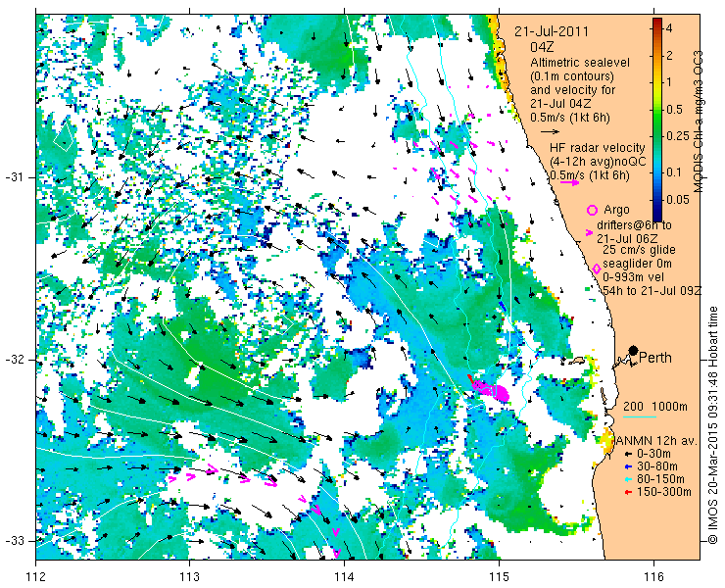Screen dimensions: 725x588
Task: Click the 'seaglider 0m' legend text
Action: 637,265
